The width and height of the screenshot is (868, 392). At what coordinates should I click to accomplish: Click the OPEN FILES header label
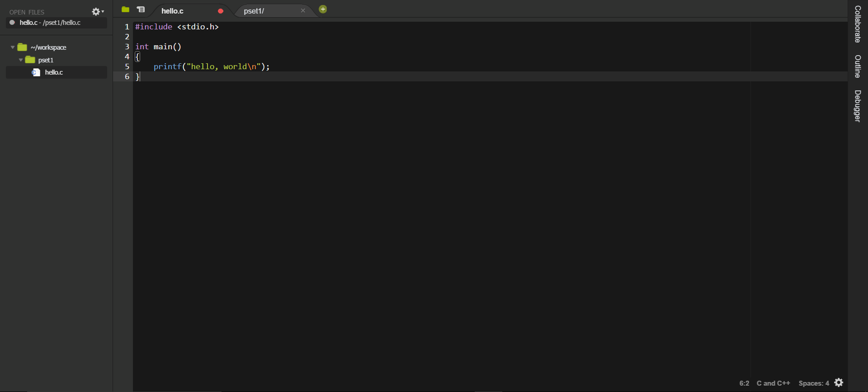pos(27,12)
